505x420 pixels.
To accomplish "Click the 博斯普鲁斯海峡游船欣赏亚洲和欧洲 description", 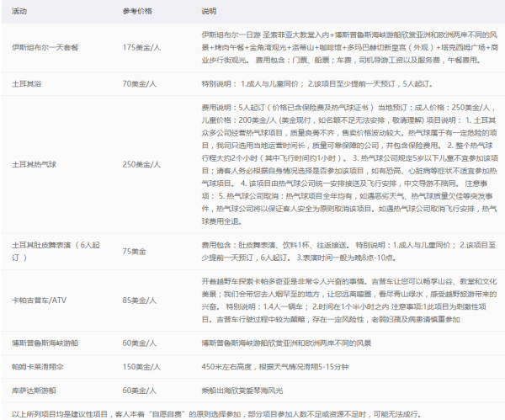I will pos(286,343).
